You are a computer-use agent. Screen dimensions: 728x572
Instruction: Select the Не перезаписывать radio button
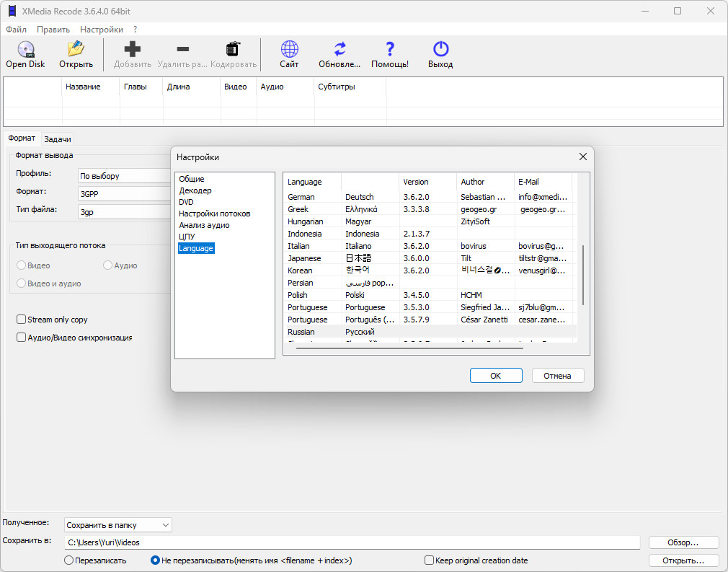[x=155, y=560]
